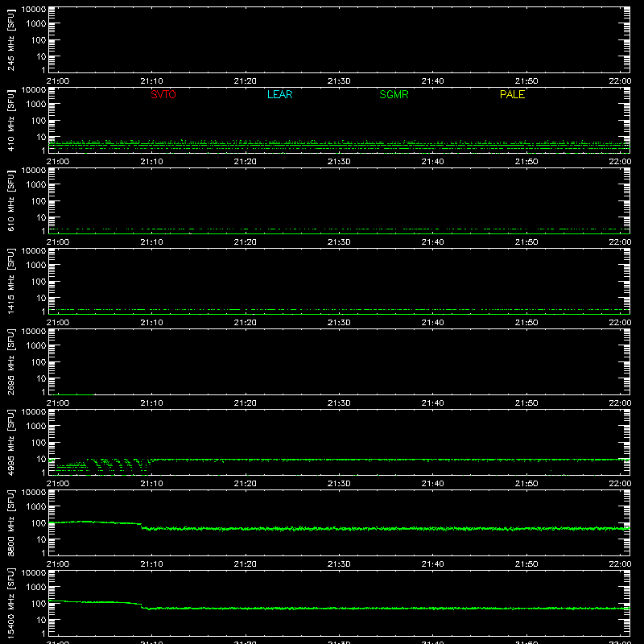644x644 pixels.
Task: Click 21:30 under the 245 MHz panel
Action: pyautogui.click(x=339, y=81)
